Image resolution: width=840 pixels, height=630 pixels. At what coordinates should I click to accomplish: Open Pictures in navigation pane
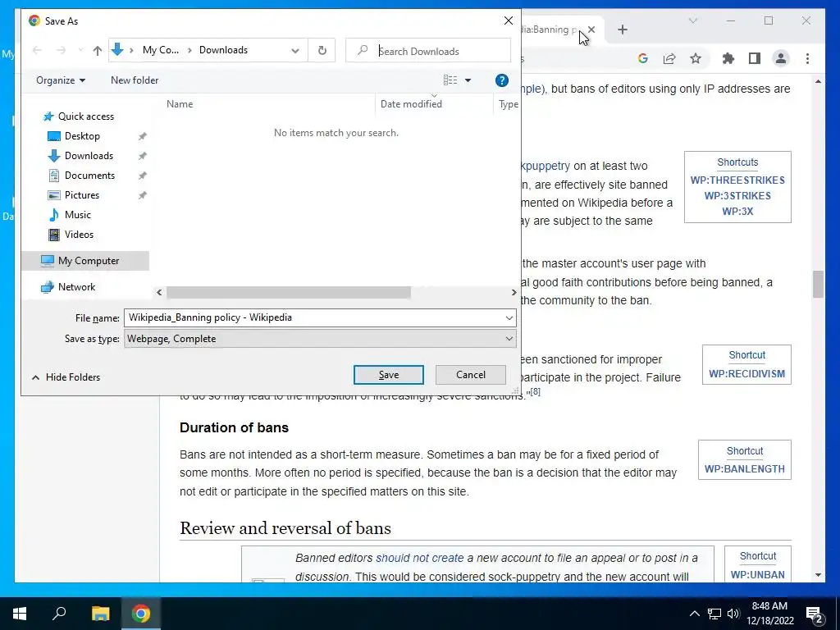[82, 195]
